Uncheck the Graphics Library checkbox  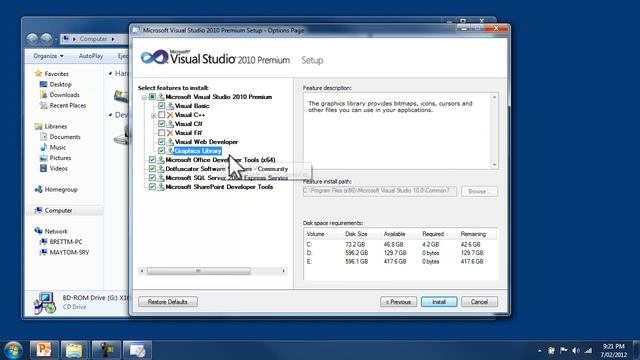pyautogui.click(x=162, y=151)
